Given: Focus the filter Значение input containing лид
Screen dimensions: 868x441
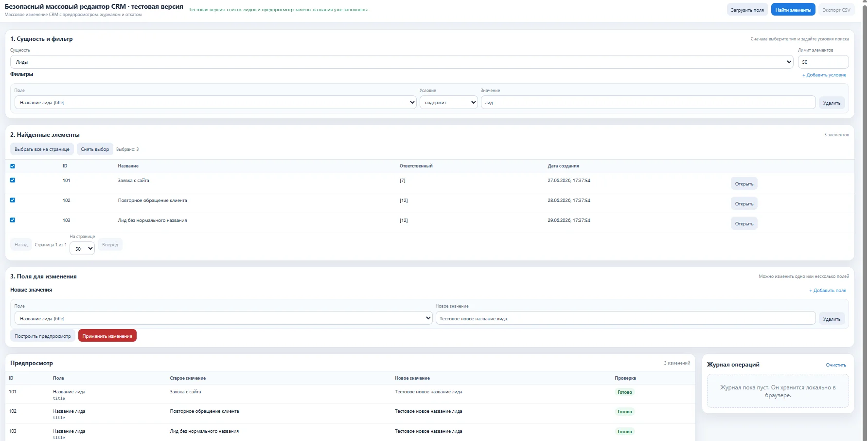Looking at the screenshot, I should point(648,102).
